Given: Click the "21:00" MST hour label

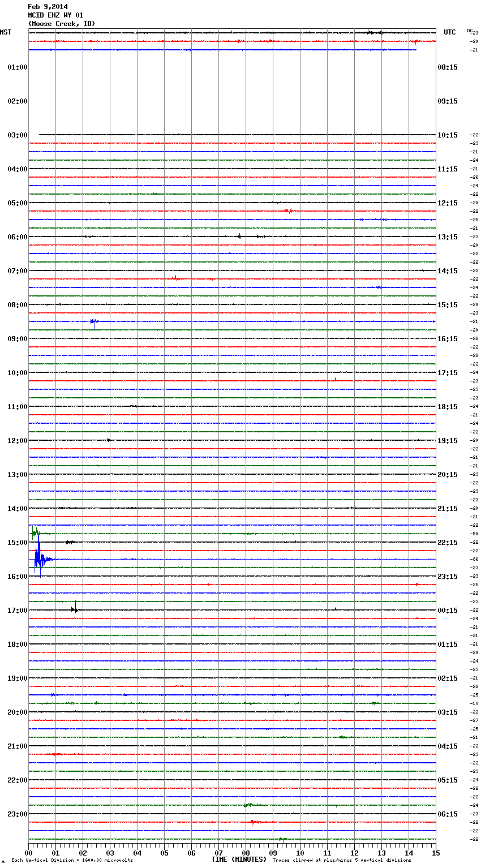Looking at the screenshot, I should 18,746.
